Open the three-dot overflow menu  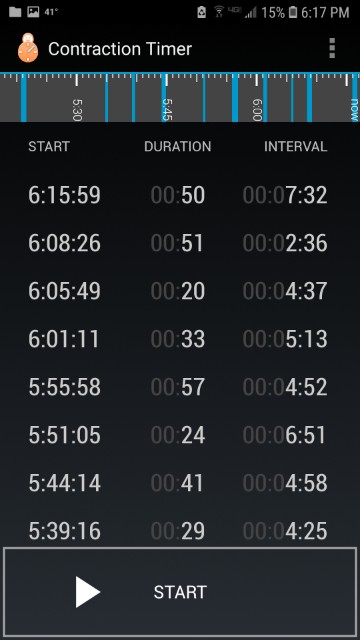coord(332,49)
